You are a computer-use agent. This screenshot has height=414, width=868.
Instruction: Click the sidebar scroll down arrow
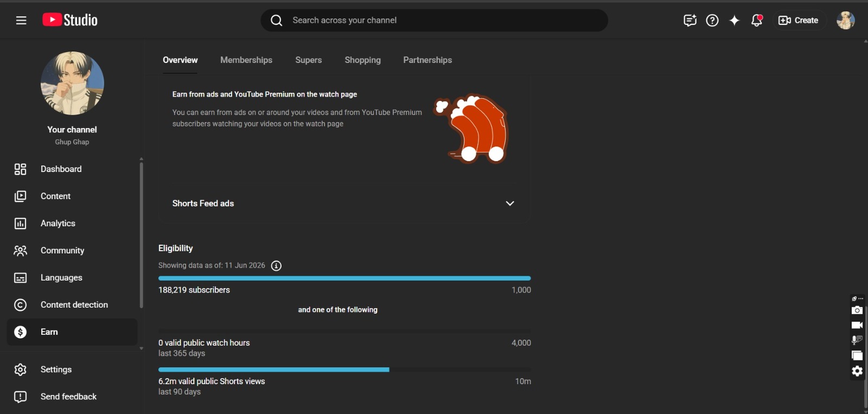142,348
